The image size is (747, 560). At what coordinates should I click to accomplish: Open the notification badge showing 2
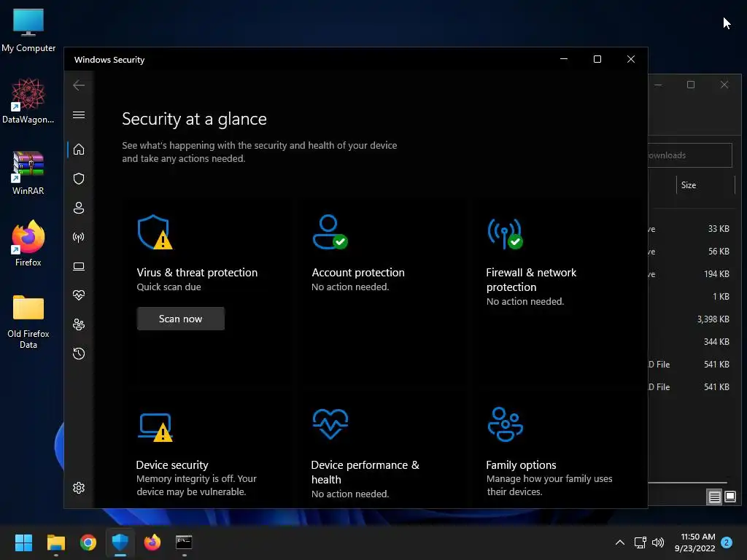point(727,542)
